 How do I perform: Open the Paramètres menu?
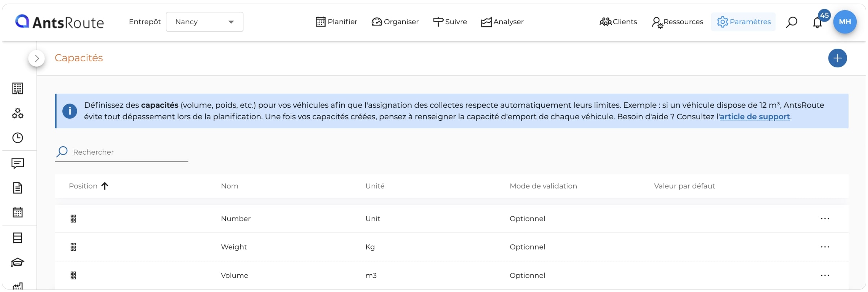[x=743, y=22]
